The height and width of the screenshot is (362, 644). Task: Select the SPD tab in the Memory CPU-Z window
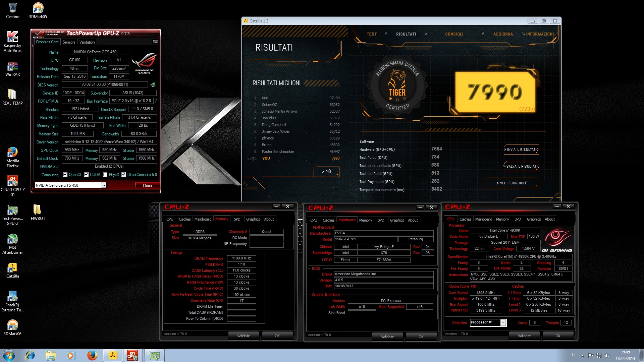tap(237, 219)
